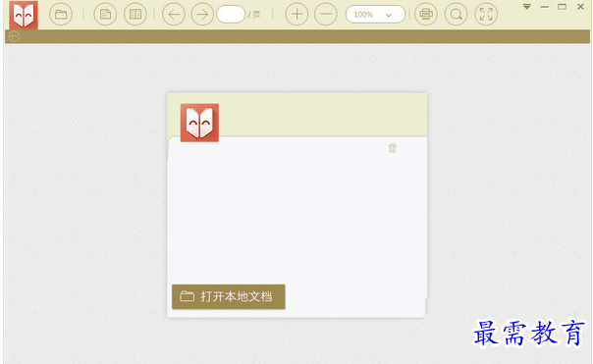
Task: Zoom in with the plus icon
Action: click(296, 15)
